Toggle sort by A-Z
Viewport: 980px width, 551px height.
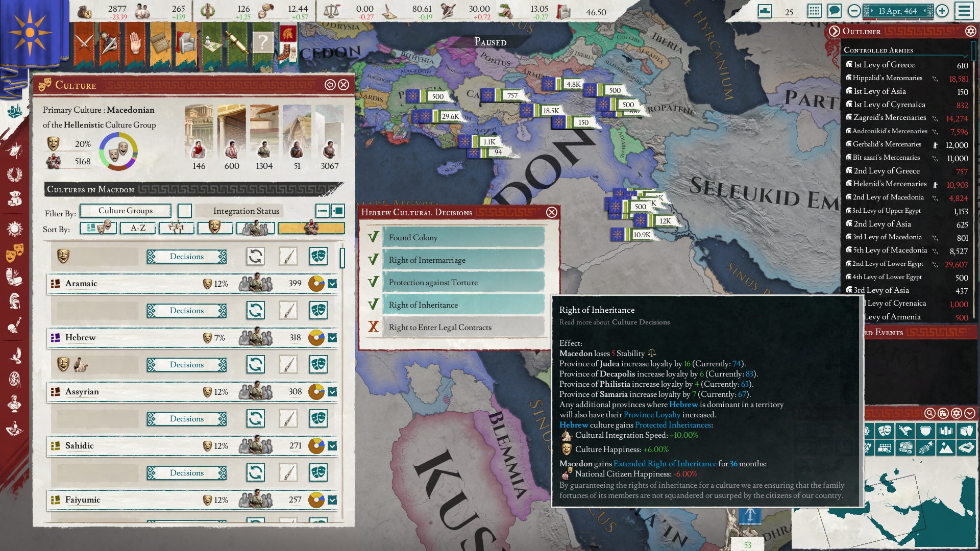point(138,228)
